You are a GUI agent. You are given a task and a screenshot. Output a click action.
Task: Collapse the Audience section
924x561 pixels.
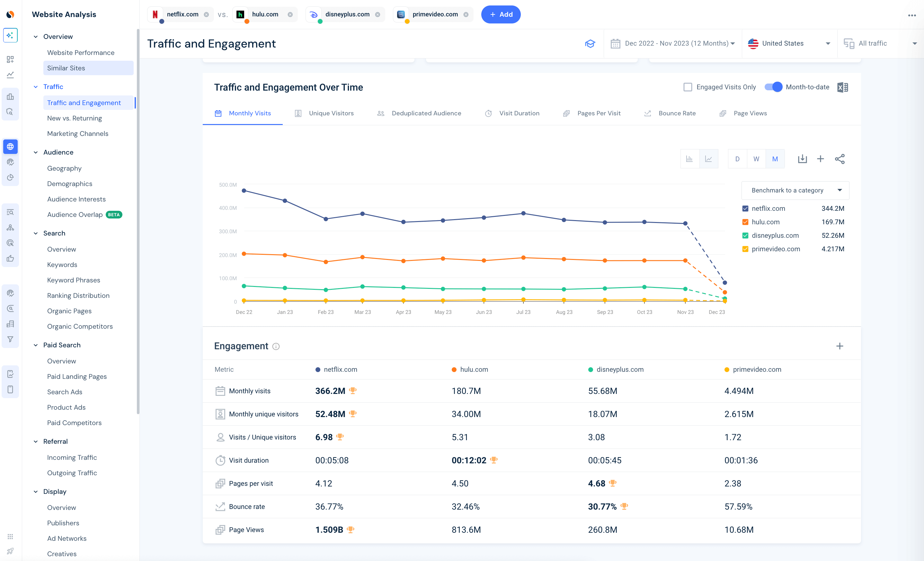[x=36, y=152]
